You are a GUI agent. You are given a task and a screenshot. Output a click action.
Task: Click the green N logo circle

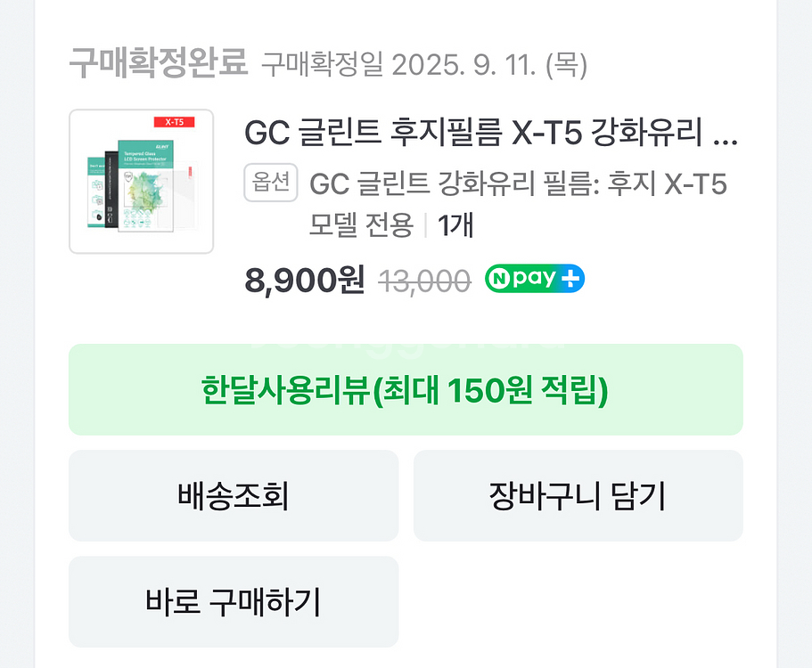tap(499, 280)
